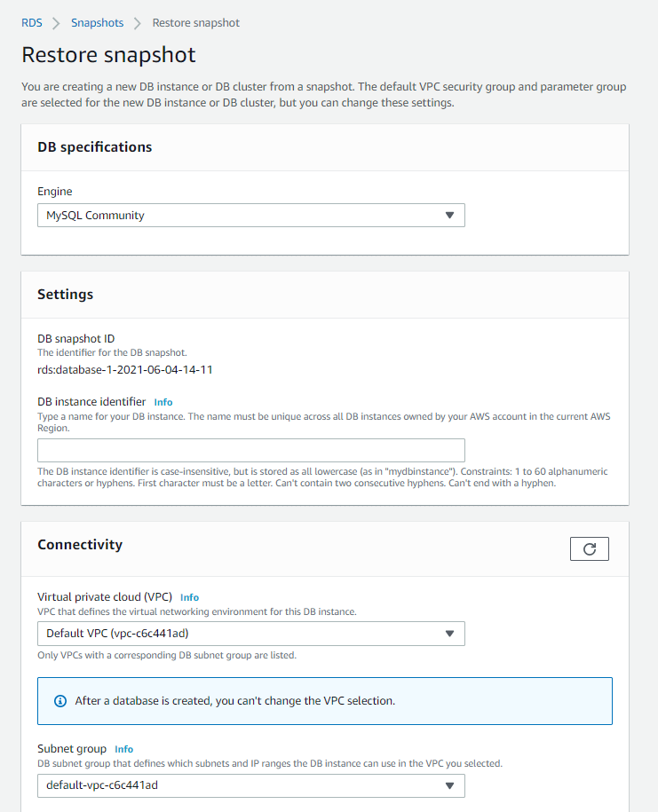Viewport: 658px width, 812px height.
Task: Click the refresh icon in Connectivity section
Action: 589,549
